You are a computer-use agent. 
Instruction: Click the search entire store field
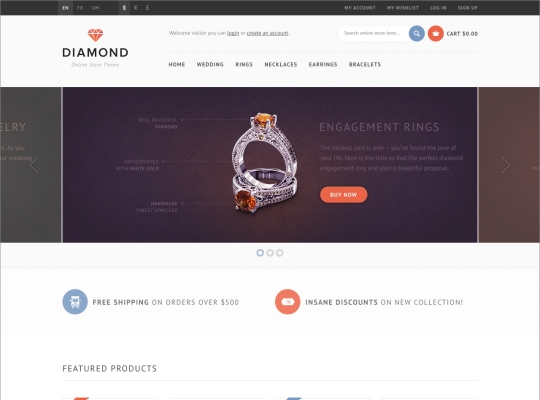373,33
